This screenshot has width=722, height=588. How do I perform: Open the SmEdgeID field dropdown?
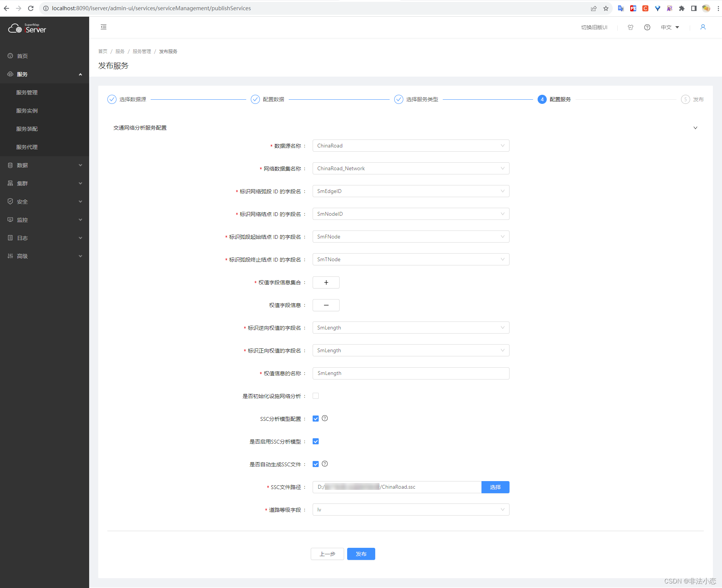[411, 191]
